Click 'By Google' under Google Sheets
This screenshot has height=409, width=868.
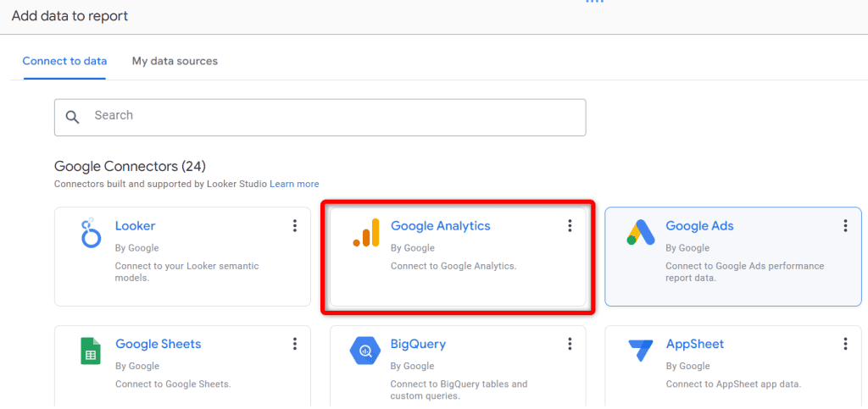(137, 366)
